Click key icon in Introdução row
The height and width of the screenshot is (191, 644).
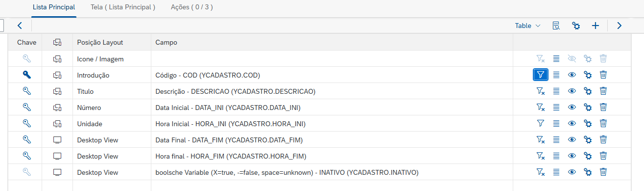27,75
